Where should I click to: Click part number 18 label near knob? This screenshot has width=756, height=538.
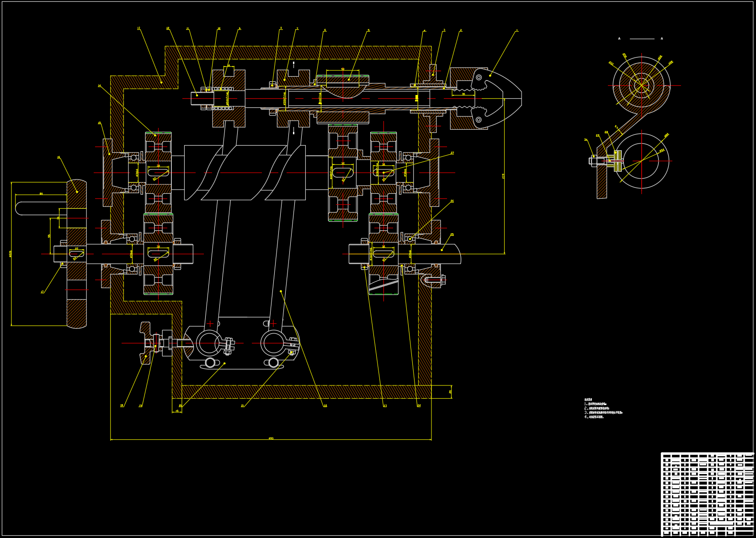coord(122,406)
